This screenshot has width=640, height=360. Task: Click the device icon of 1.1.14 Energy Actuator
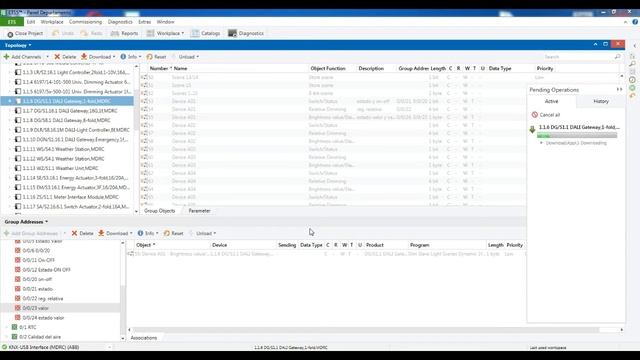point(18,178)
